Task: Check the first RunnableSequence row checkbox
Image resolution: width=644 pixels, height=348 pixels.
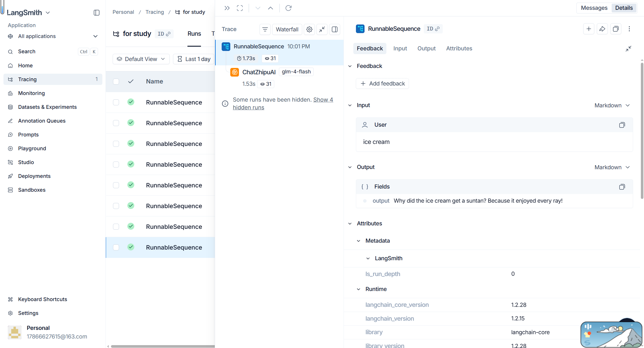Action: click(x=116, y=102)
